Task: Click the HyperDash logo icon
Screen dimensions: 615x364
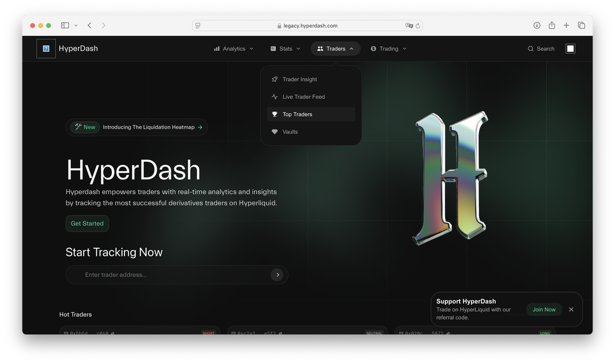Action: (x=46, y=49)
